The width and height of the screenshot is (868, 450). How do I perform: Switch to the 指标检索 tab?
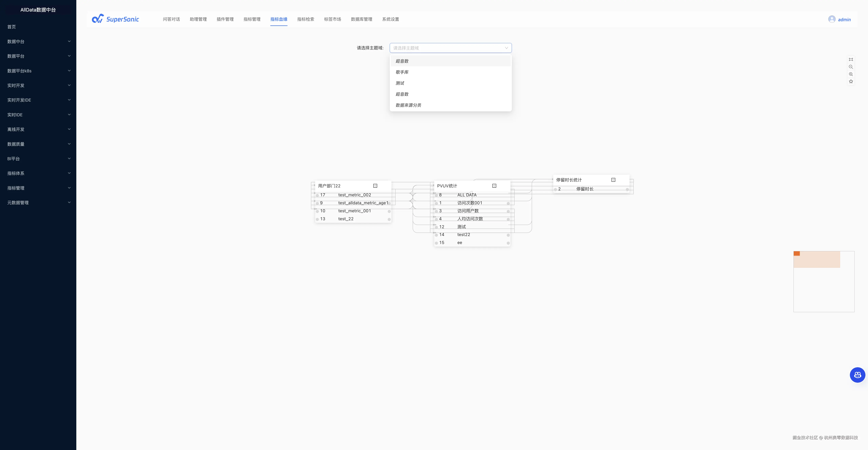[x=305, y=19]
